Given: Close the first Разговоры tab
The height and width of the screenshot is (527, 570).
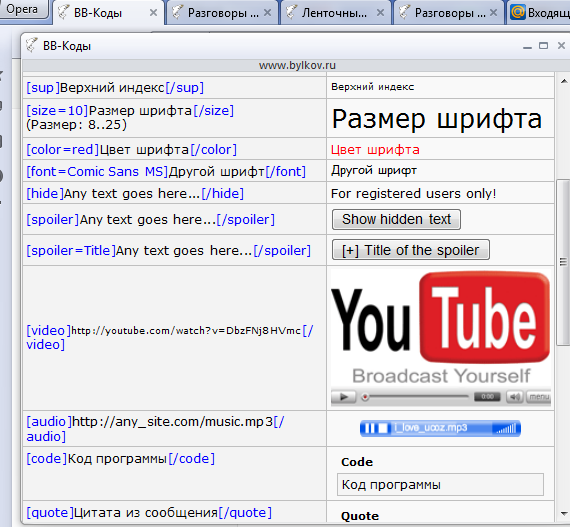Looking at the screenshot, I should pyautogui.click(x=268, y=13).
